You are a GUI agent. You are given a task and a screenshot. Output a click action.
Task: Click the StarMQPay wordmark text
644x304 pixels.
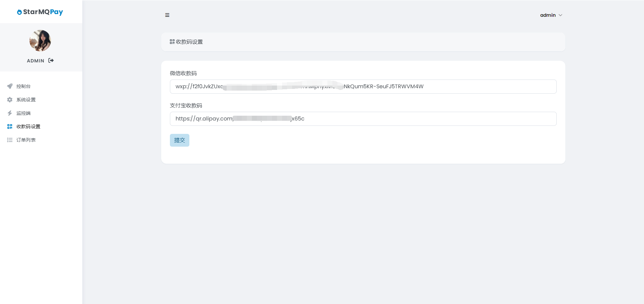[x=43, y=12]
